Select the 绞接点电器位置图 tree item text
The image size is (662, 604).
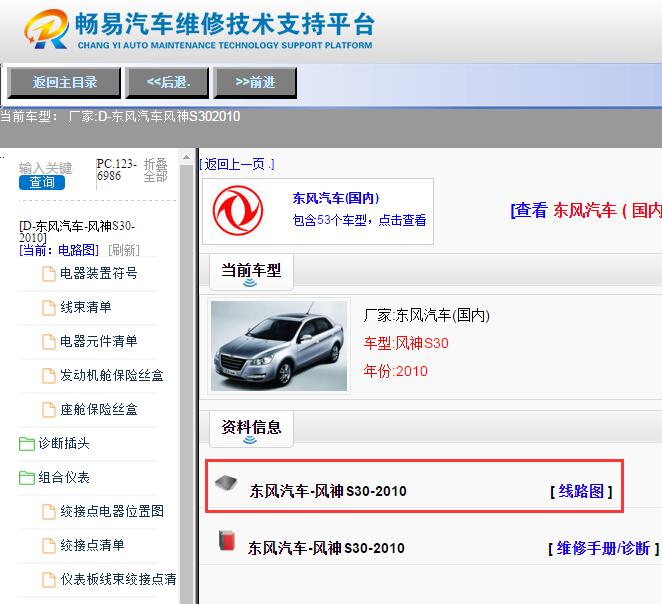coord(112,511)
